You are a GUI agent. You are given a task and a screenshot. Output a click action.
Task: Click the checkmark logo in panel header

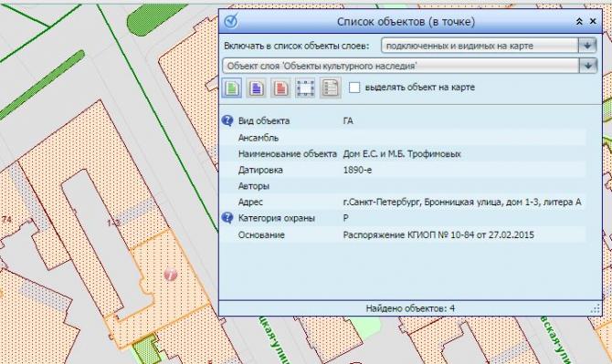tap(231, 21)
